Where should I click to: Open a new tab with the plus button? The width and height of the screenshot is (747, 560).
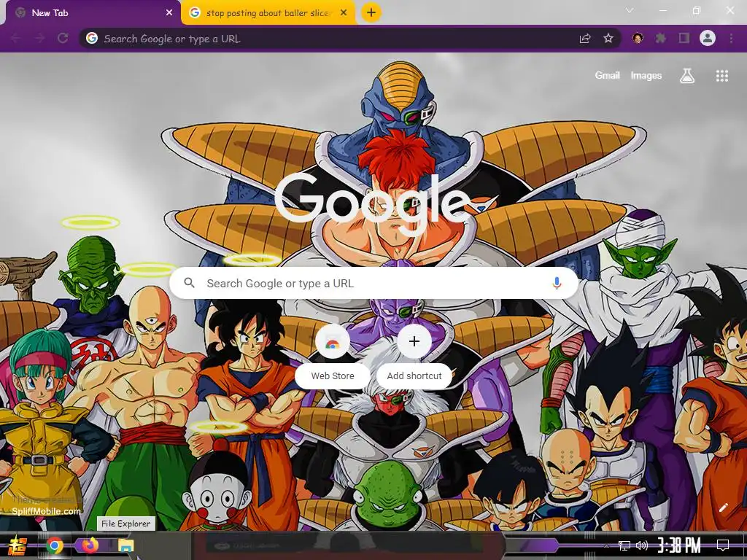[371, 12]
